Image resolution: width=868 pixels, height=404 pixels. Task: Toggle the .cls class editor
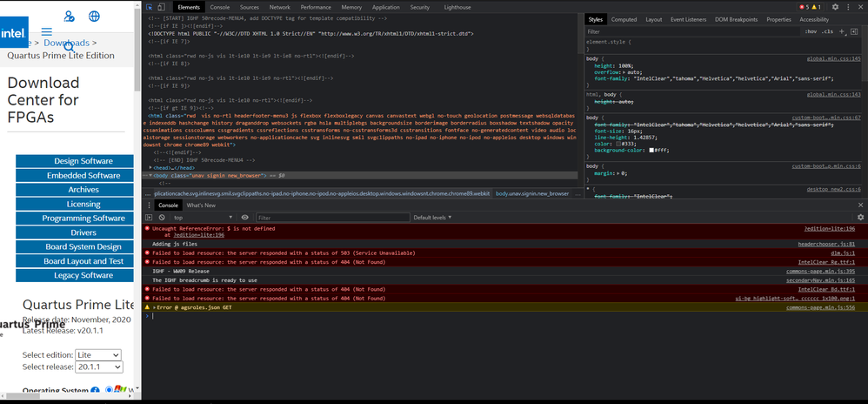pos(827,31)
